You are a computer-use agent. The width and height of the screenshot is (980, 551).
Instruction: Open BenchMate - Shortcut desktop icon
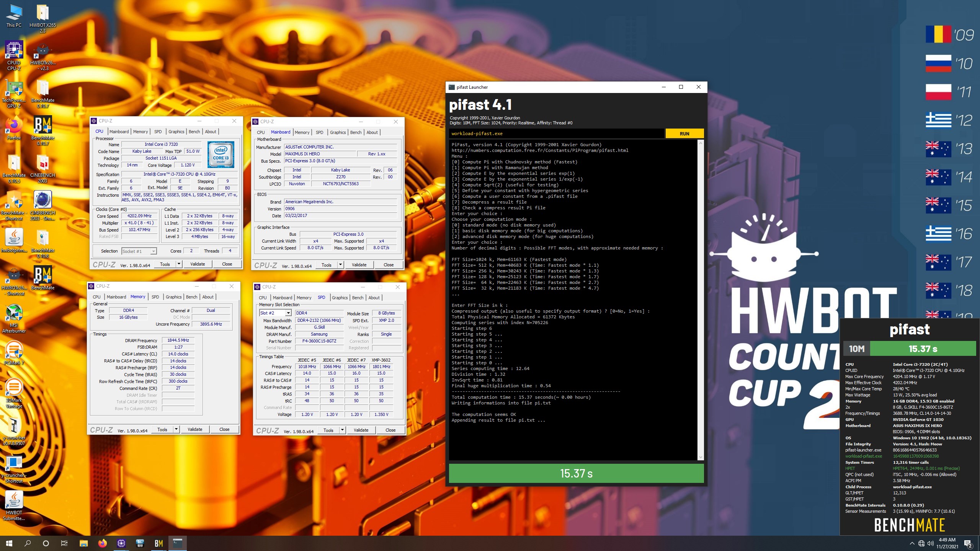coord(14,206)
